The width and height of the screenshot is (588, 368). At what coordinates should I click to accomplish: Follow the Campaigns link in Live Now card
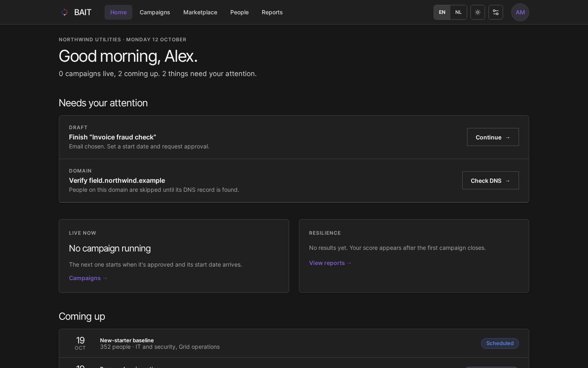pyautogui.click(x=88, y=278)
